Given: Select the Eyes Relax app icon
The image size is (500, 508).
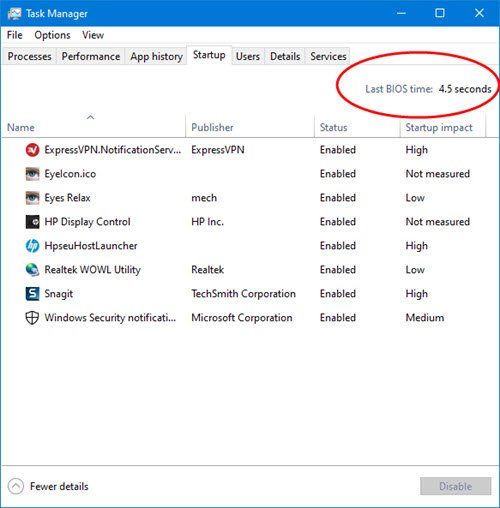Looking at the screenshot, I should coord(32,198).
